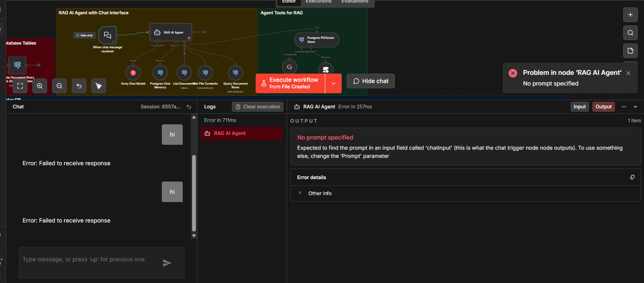Switch to the Executions tab
Image resolution: width=644 pixels, height=283 pixels.
click(x=318, y=2)
